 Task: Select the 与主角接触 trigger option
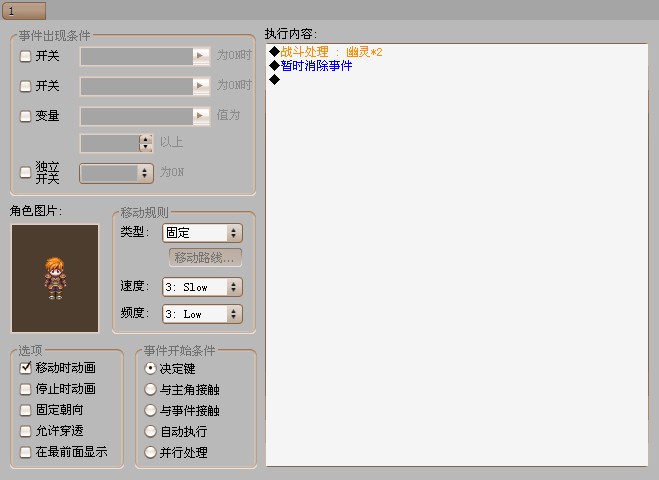[x=150, y=389]
